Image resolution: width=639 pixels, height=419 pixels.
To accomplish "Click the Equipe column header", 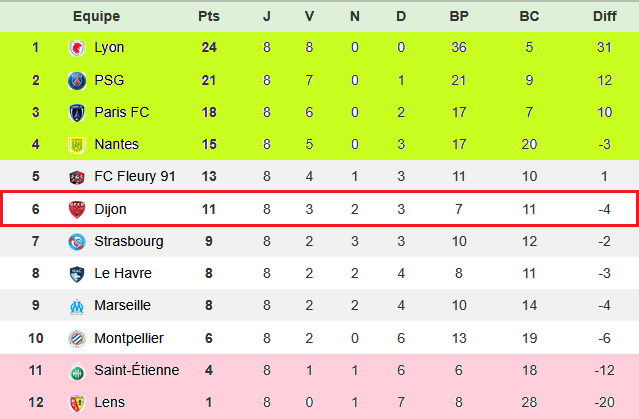I will pyautogui.click(x=96, y=16).
